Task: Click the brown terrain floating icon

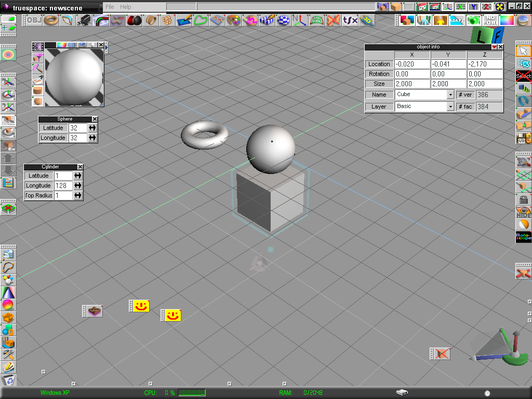Action: (x=95, y=311)
